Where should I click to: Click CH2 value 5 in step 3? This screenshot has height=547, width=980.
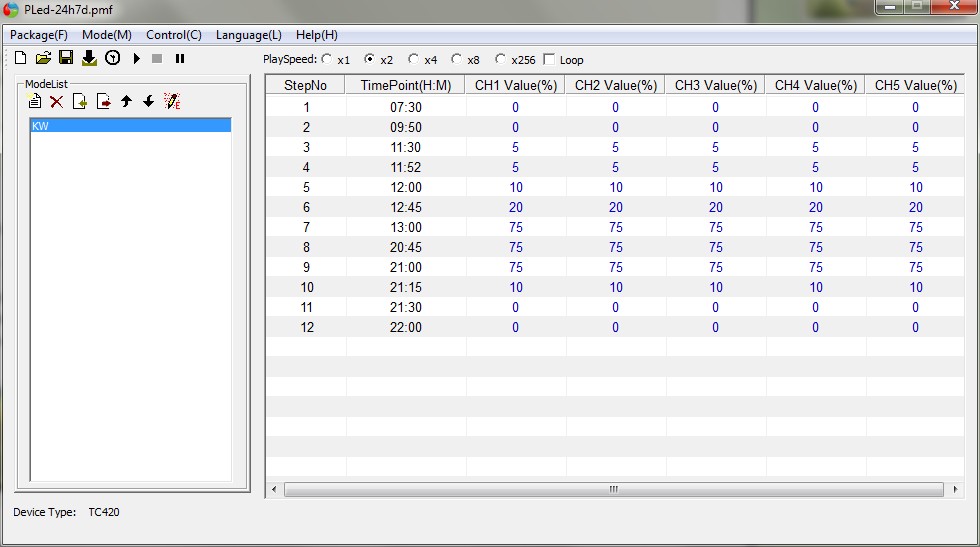(x=616, y=148)
